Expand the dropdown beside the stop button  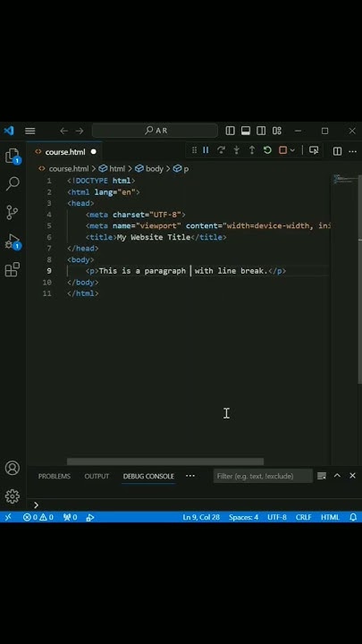tap(292, 150)
